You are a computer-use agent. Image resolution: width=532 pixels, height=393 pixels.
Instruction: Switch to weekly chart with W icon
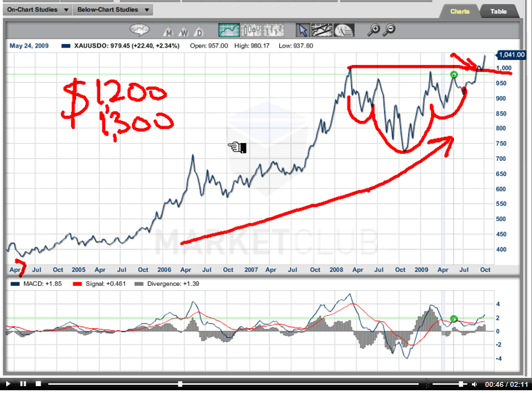coord(184,31)
